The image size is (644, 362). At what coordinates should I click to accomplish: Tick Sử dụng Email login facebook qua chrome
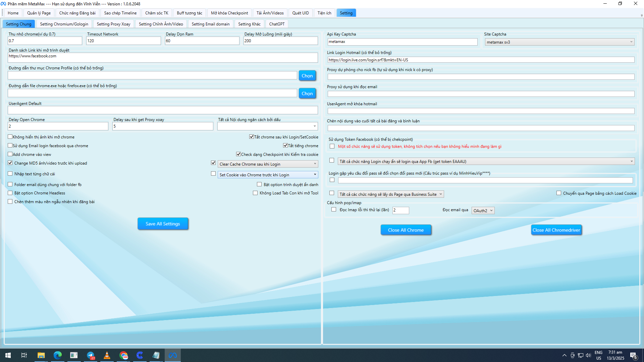pos(10,145)
